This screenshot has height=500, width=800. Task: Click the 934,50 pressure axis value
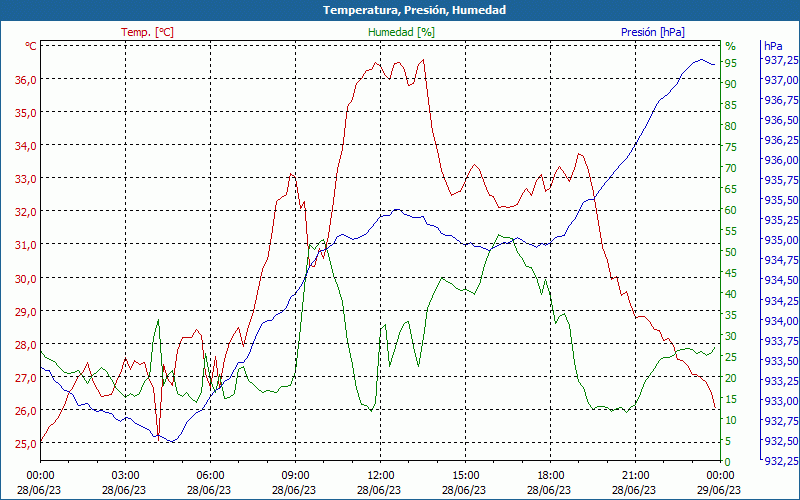coord(781,280)
